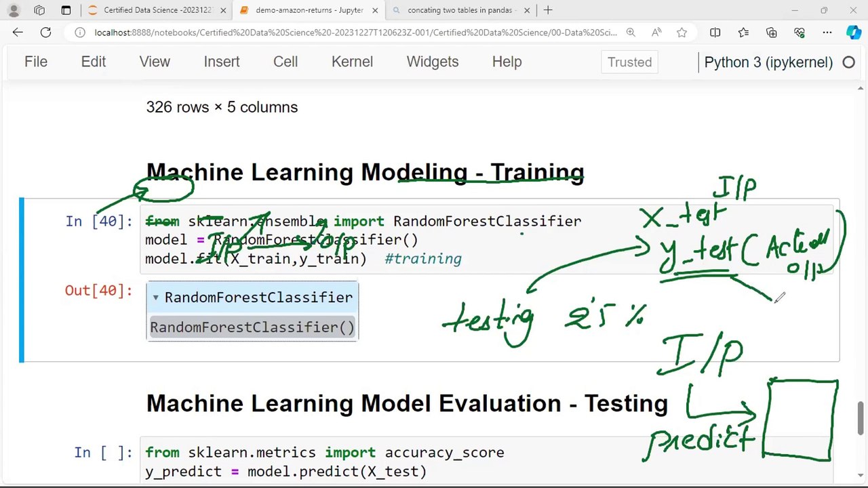Click the y_predict = model.predict(X_test) line

[x=285, y=472]
